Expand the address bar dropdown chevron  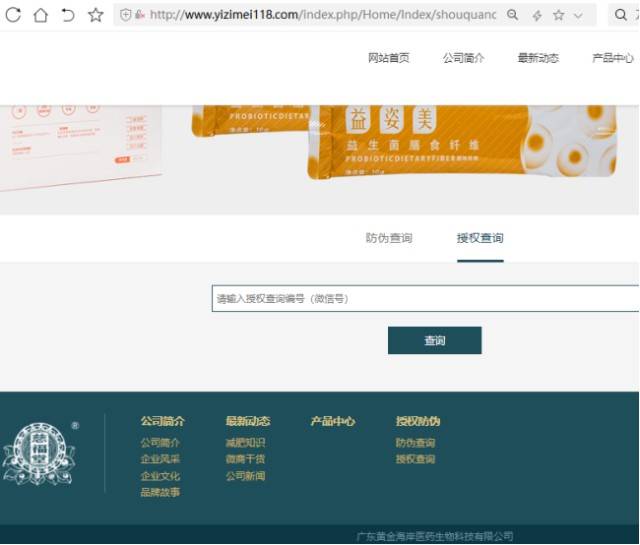[x=578, y=16]
